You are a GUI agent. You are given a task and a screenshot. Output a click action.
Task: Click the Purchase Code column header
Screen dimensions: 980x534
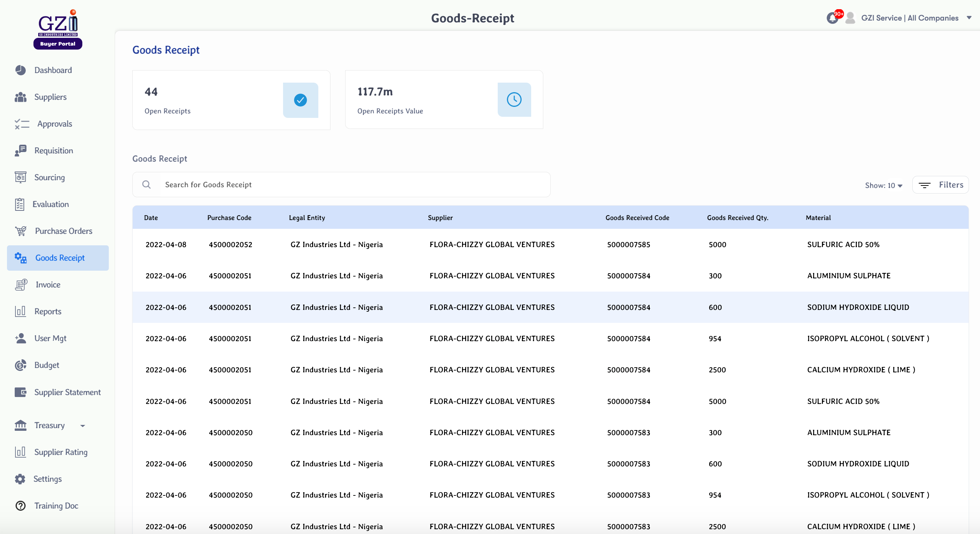[229, 217]
